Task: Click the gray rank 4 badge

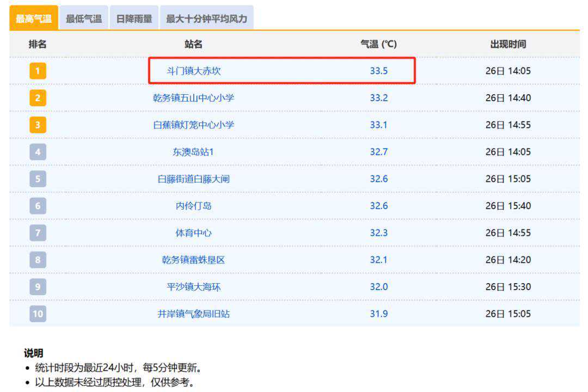Action: [x=38, y=152]
